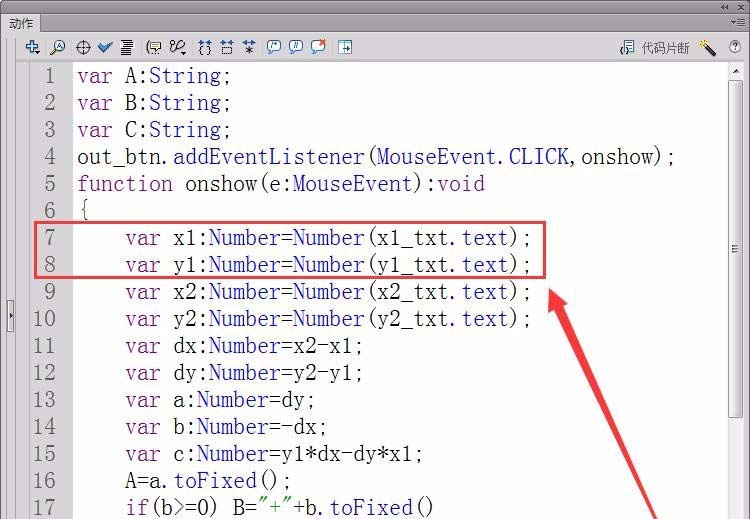Click 'out_btn' at start of line 4
The height and width of the screenshot is (519, 750).
point(120,157)
